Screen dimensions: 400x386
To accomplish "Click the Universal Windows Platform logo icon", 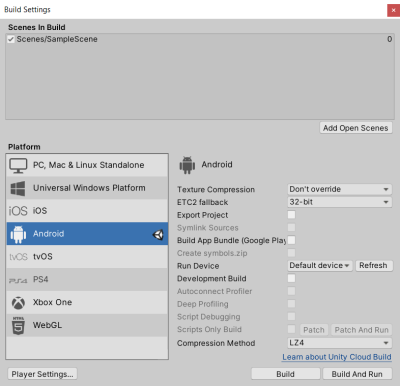I will [18, 188].
